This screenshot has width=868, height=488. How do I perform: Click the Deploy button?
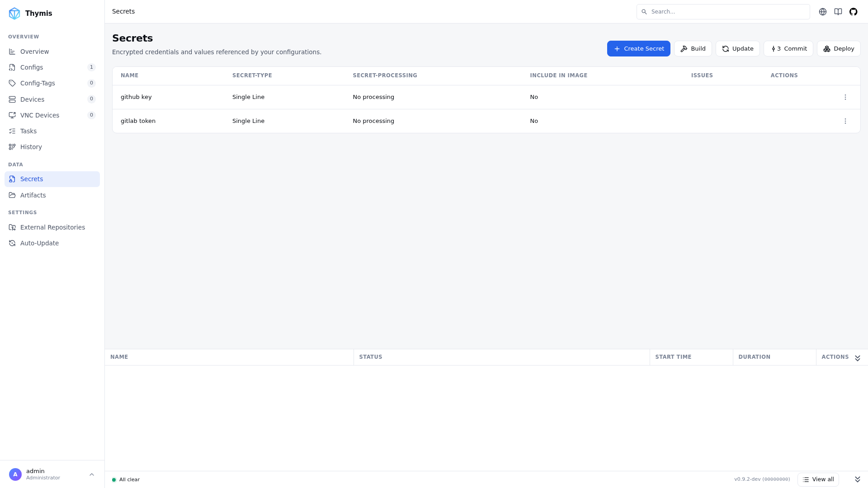point(838,49)
